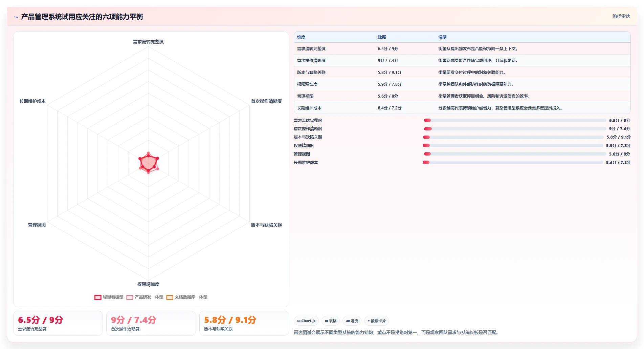Click the radar axis label 版本与缺陷关联

(266, 225)
